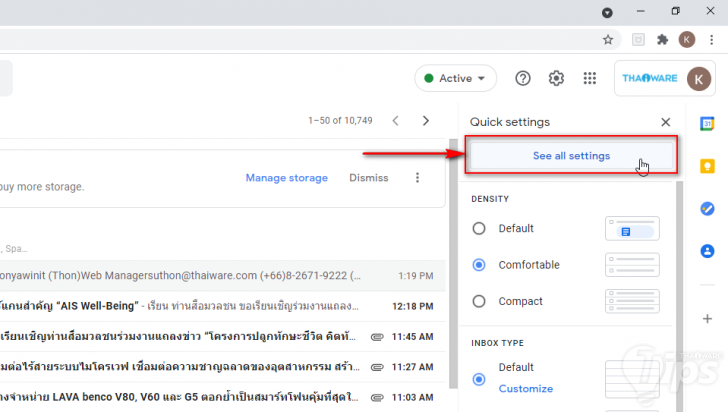Click the Comfortable density preview thumbnail
The height and width of the screenshot is (412, 728).
pyautogui.click(x=632, y=265)
